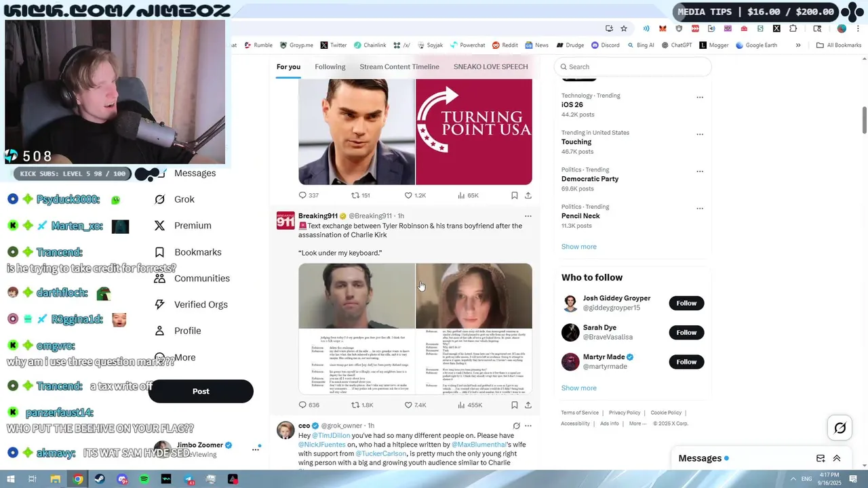Screen dimensions: 868x488
Task: Open Steam from the taskbar
Action: pos(100,479)
